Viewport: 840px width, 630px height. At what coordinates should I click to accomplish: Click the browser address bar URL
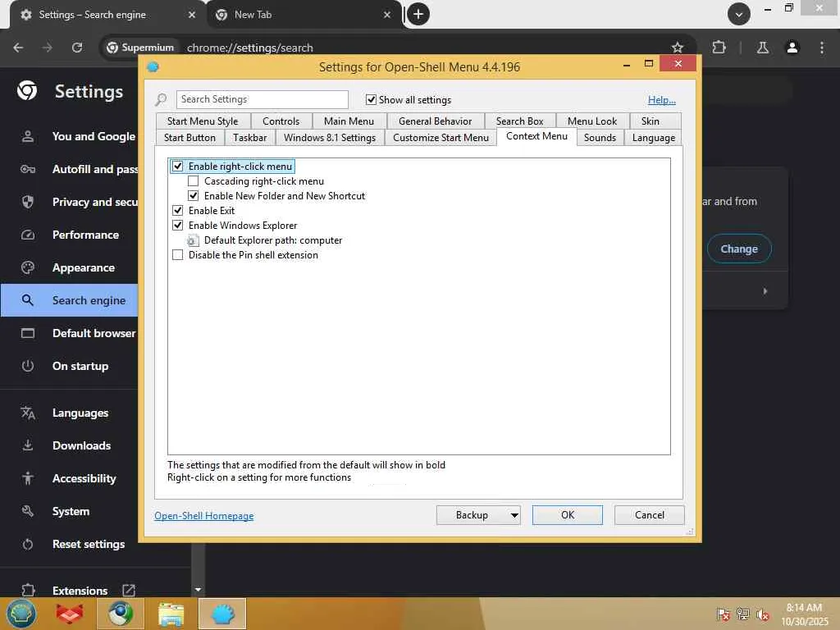point(249,48)
